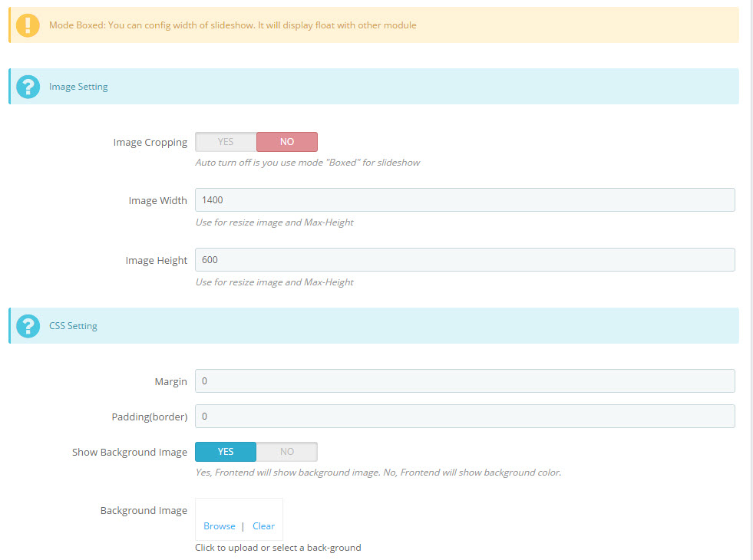Click the Image Cropping label
This screenshot has height=560, width=753.
[150, 143]
